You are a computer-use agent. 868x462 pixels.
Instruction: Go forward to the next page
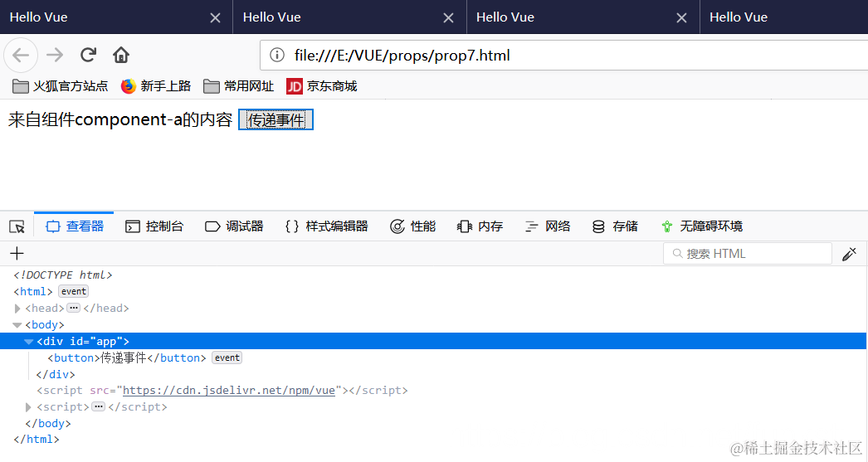pyautogui.click(x=55, y=56)
